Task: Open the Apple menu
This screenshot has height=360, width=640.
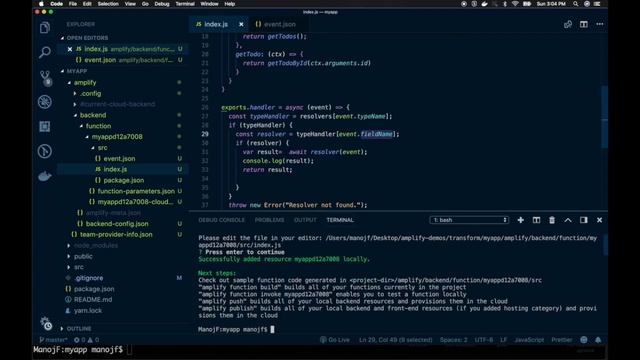Action: pyautogui.click(x=41, y=4)
